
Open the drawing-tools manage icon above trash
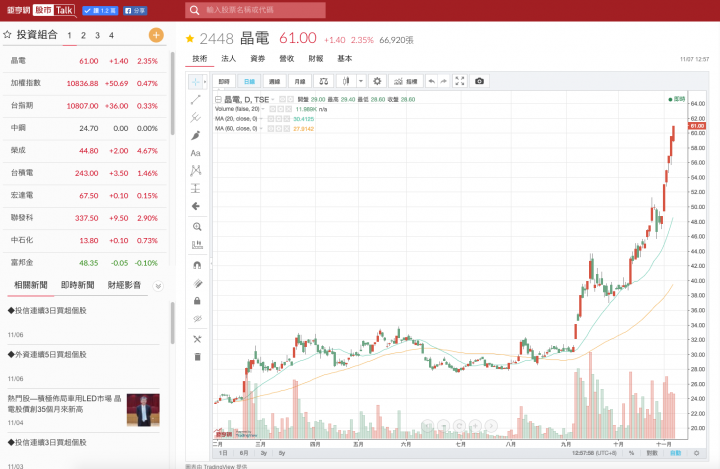pos(197,339)
